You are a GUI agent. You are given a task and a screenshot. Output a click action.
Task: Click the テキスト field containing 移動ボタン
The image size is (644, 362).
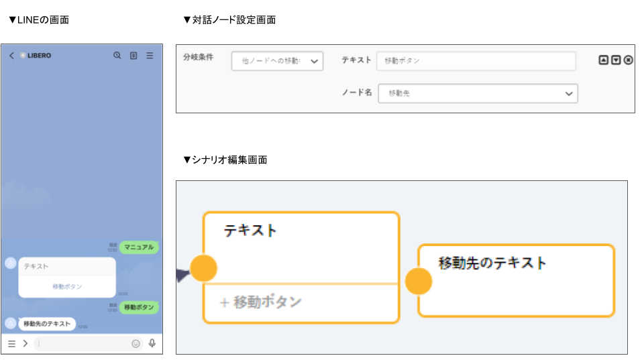pos(476,61)
